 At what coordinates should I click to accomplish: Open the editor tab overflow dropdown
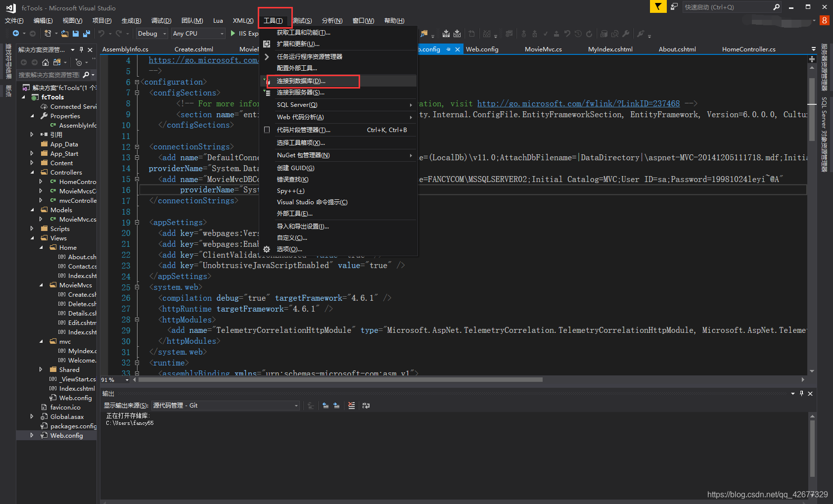[814, 49]
